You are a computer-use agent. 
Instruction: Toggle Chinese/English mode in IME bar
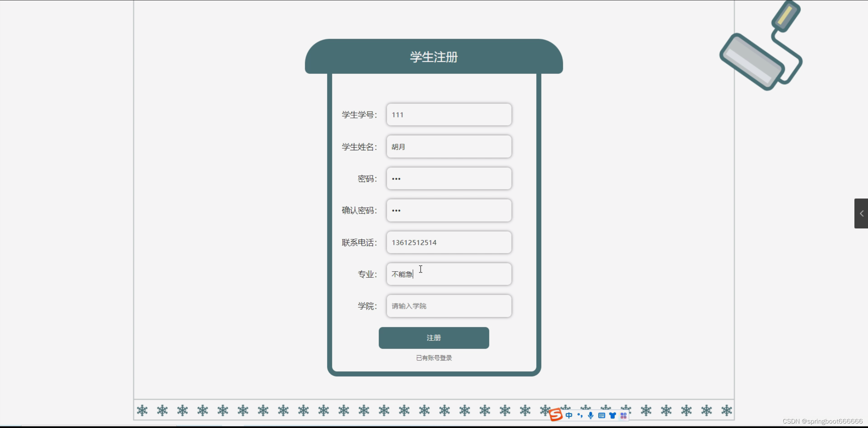pos(569,415)
